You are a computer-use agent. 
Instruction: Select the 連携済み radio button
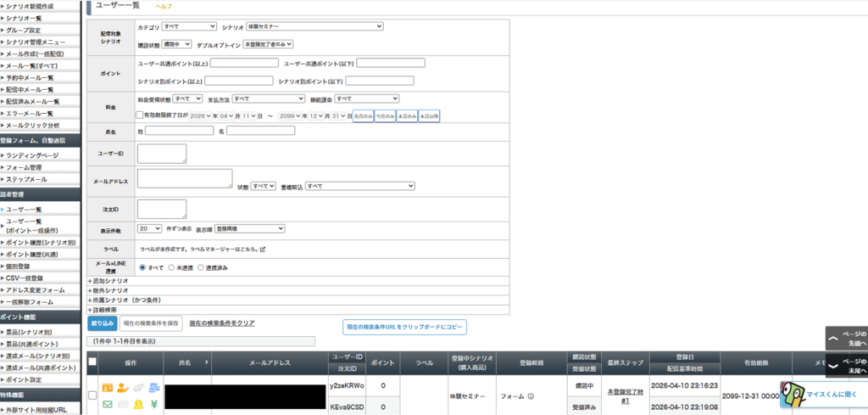point(201,267)
